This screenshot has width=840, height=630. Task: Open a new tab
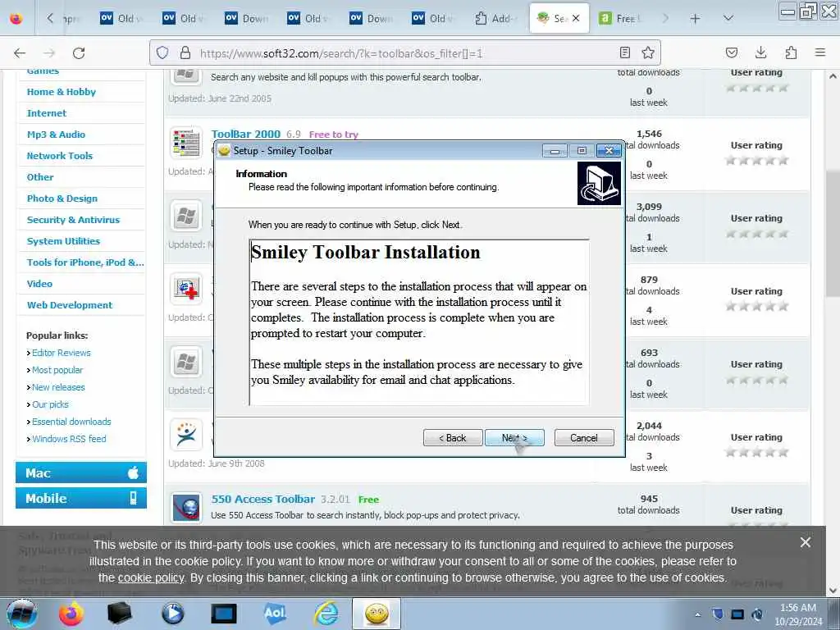(x=695, y=19)
